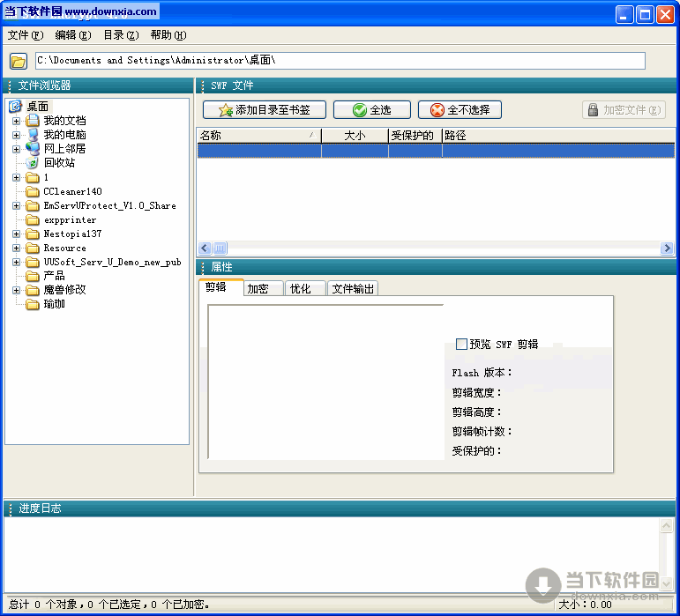Click the Recycle Bin icon in tree
This screenshot has height=616, width=680.
pos(33,163)
